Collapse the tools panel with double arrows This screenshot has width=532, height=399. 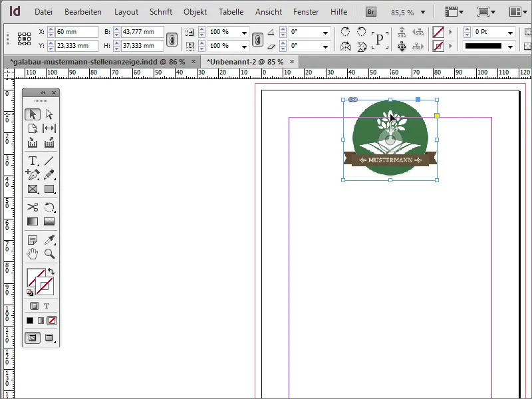coord(43,92)
